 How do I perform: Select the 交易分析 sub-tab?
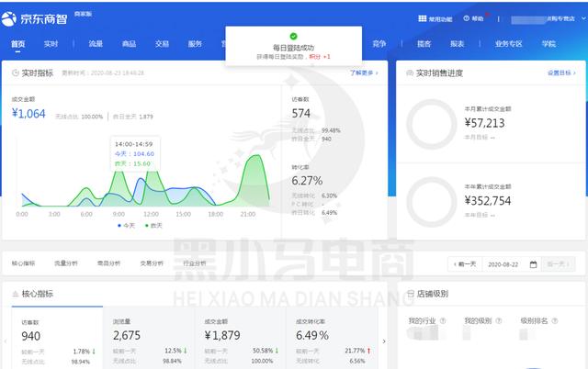(x=152, y=263)
